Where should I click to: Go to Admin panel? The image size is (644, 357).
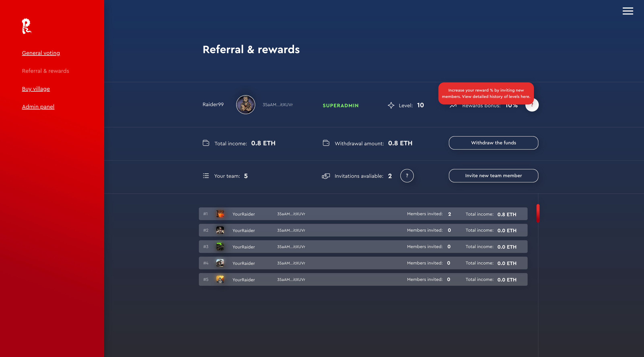pyautogui.click(x=38, y=107)
